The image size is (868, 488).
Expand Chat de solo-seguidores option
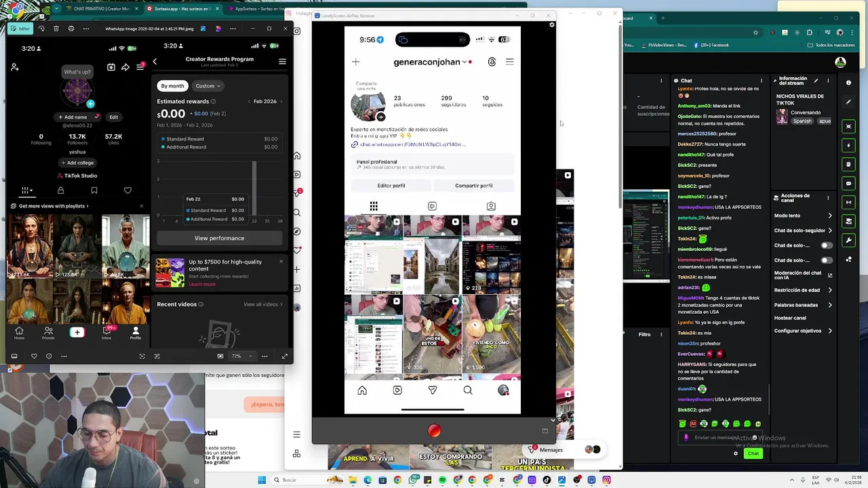830,230
